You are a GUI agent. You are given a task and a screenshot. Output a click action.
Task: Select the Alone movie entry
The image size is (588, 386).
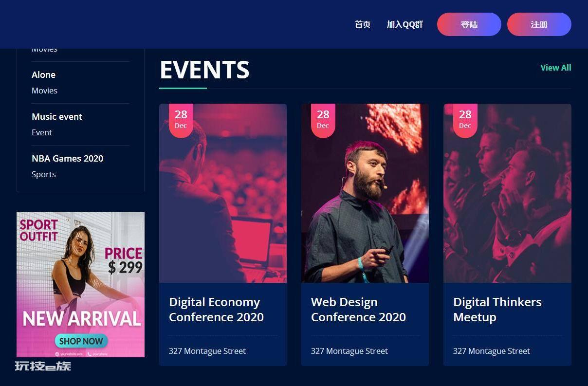pyautogui.click(x=43, y=74)
